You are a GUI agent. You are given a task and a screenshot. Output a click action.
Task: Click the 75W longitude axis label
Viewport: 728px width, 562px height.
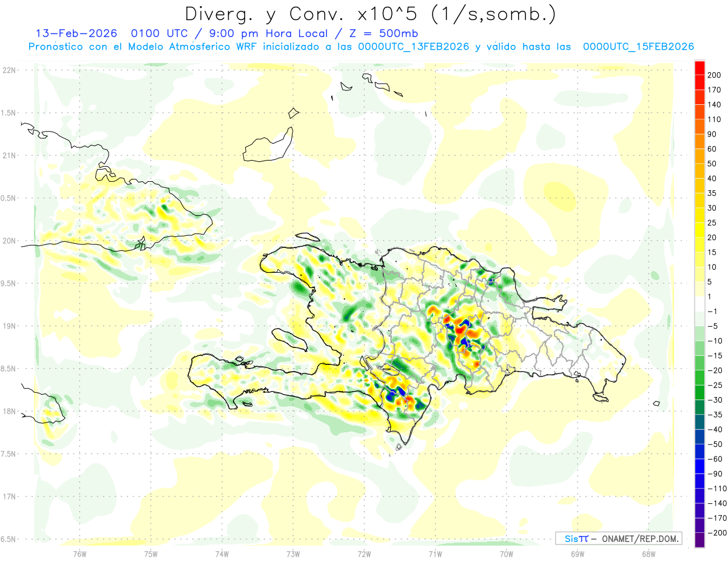coord(151,553)
